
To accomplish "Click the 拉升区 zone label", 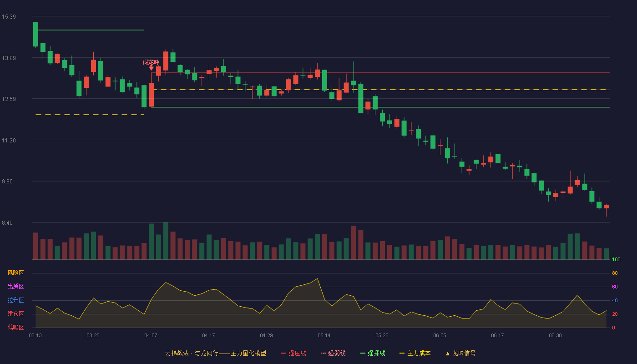I will click(15, 300).
